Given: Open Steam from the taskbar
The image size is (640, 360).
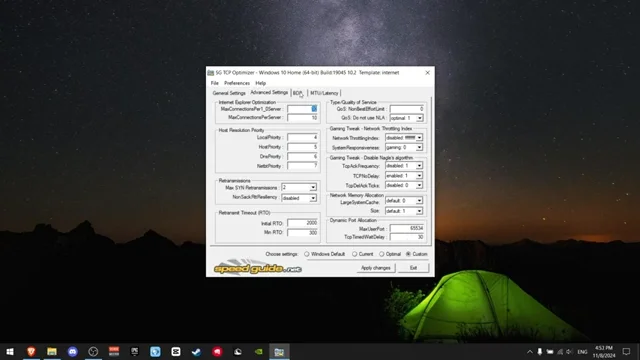Looking at the screenshot, I should coord(196,351).
